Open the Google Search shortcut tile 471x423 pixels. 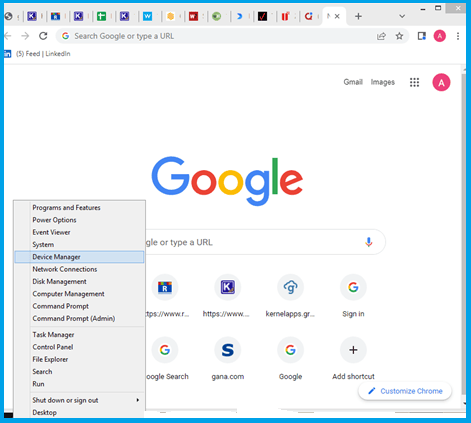(x=165, y=350)
